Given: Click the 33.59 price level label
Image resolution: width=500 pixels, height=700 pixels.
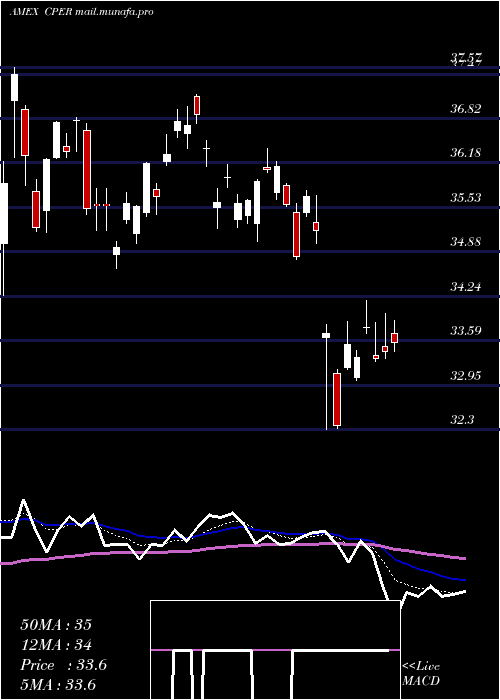Looking at the screenshot, I should [x=466, y=331].
